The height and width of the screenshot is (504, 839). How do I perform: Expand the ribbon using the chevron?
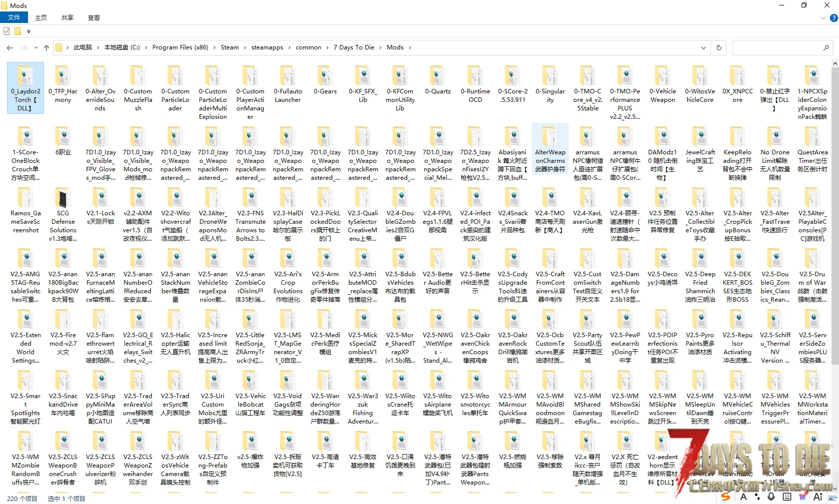[823, 18]
